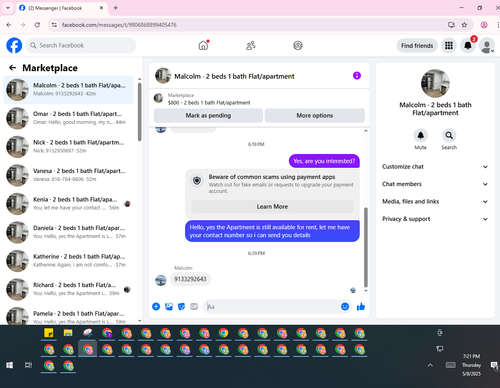Click the browser address bar URL
The height and width of the screenshot is (388, 500).
[x=119, y=25]
